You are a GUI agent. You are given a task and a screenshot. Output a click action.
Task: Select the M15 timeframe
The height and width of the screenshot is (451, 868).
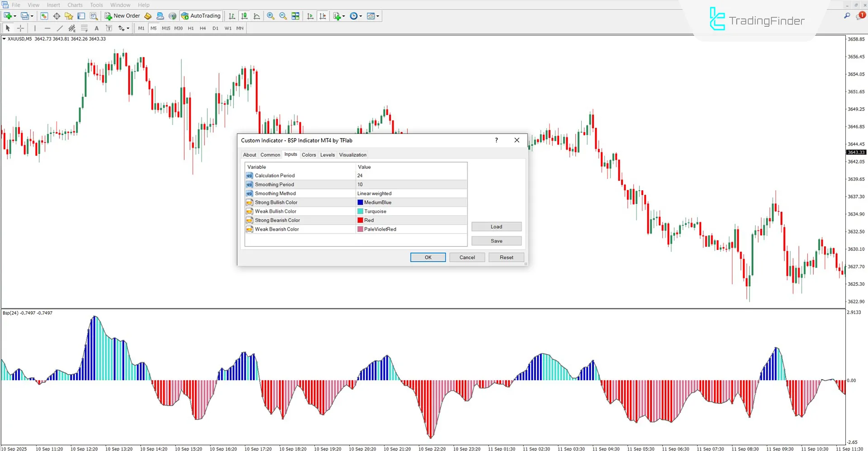166,28
